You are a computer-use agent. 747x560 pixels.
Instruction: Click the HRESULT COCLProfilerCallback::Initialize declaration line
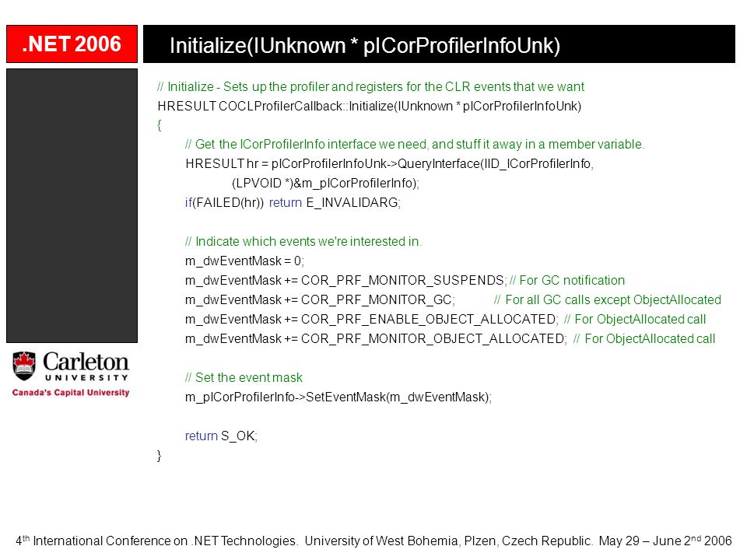[x=369, y=107]
